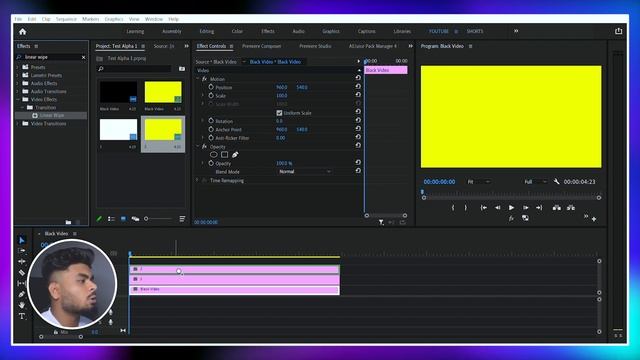
Task: Clear the linear wipe search field
Action: [84, 57]
